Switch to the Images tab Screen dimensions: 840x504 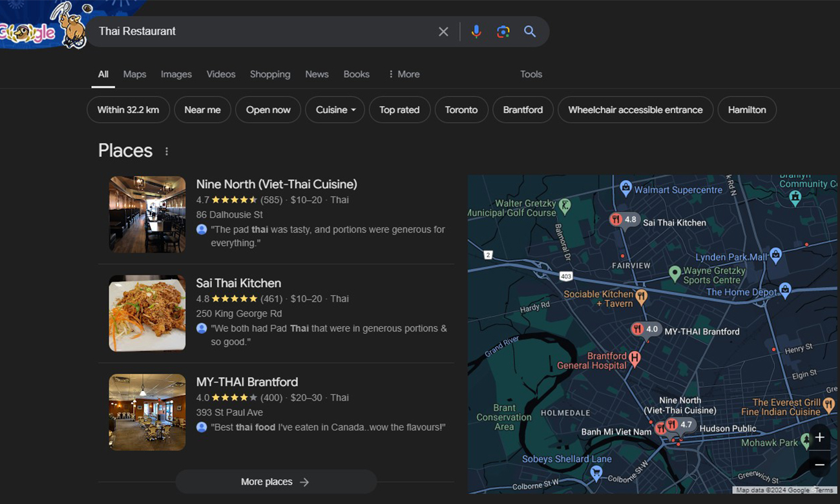pos(176,74)
